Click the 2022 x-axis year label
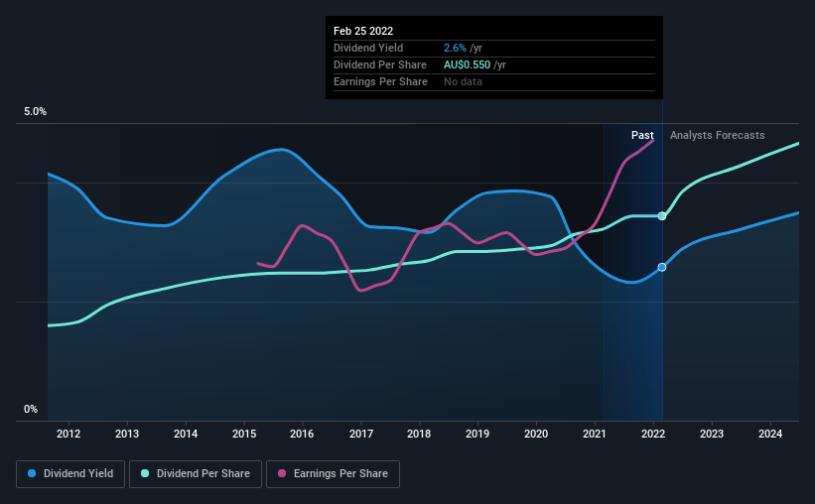The height and width of the screenshot is (504, 815). pos(653,434)
